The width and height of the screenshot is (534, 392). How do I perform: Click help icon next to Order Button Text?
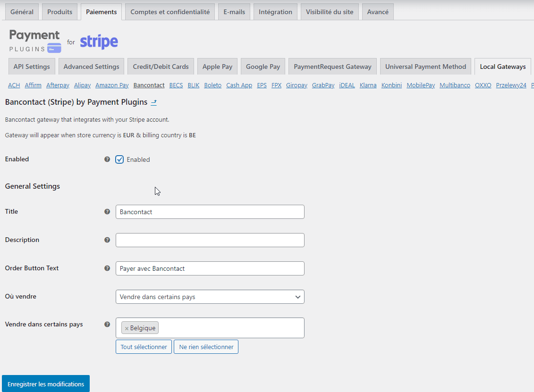click(x=107, y=268)
